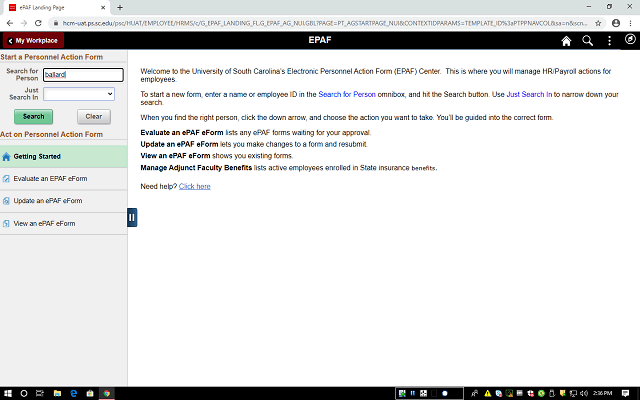The height and width of the screenshot is (400, 640).
Task: Click the green Search button
Action: pyautogui.click(x=33, y=117)
